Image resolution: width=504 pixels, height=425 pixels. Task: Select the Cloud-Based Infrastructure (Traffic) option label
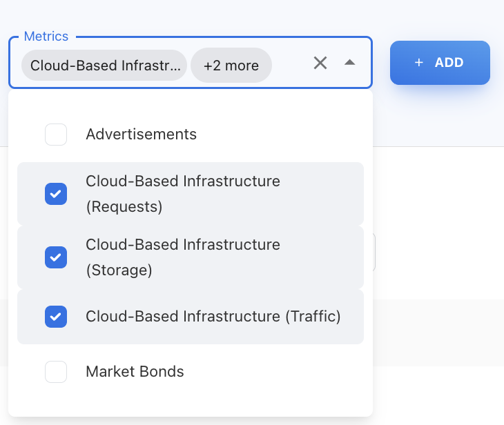point(213,317)
